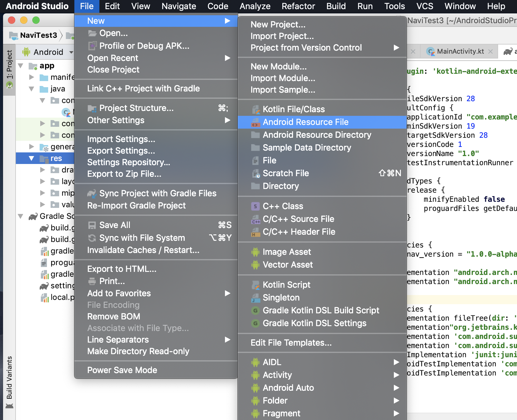Expand Project from Version Control submenu arrow
Viewport: 517px width, 420px height.
(x=396, y=48)
